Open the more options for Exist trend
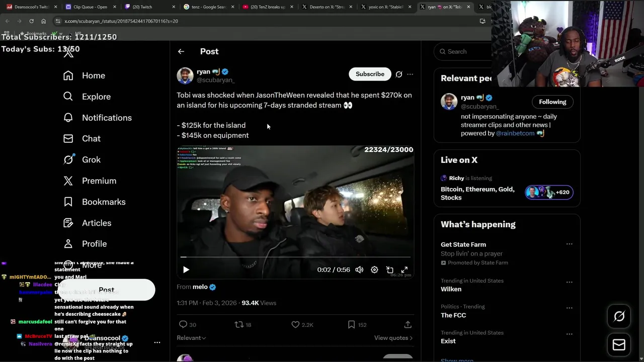Image resolution: width=644 pixels, height=362 pixels. click(x=569, y=334)
